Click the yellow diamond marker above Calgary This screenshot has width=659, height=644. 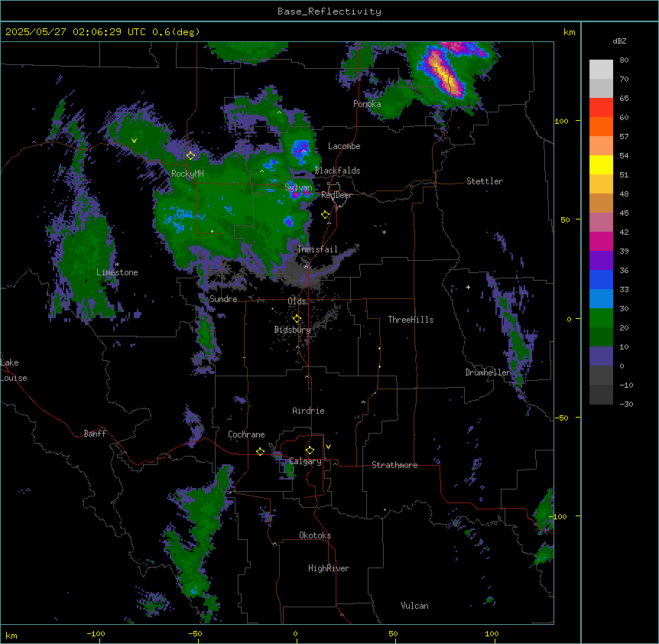310,450
